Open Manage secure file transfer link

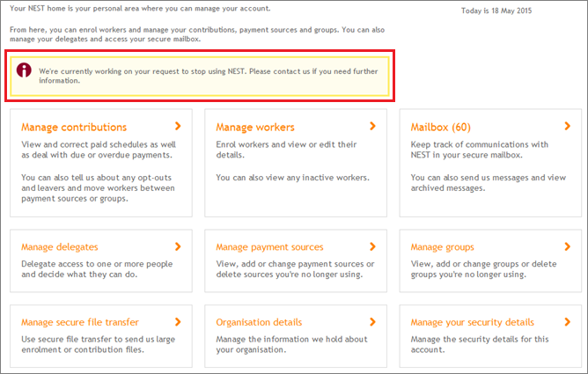pyautogui.click(x=80, y=322)
